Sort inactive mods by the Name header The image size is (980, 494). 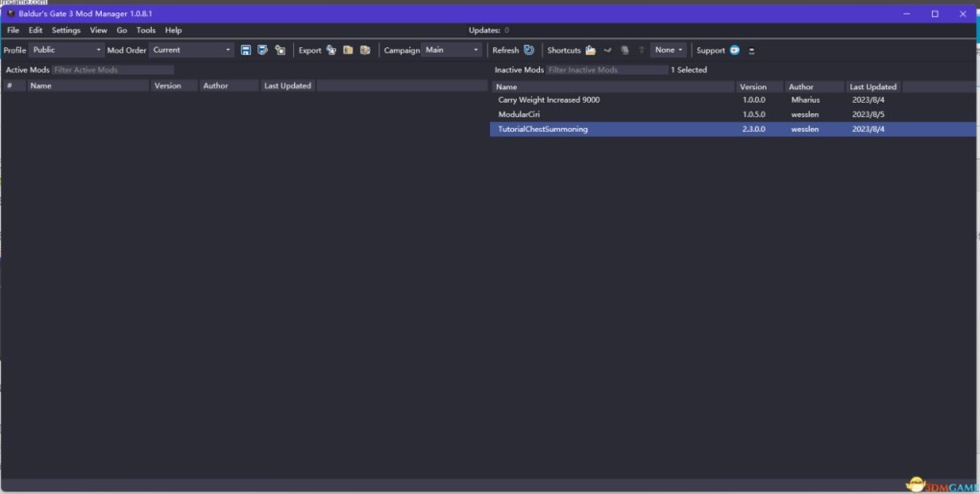(x=613, y=86)
